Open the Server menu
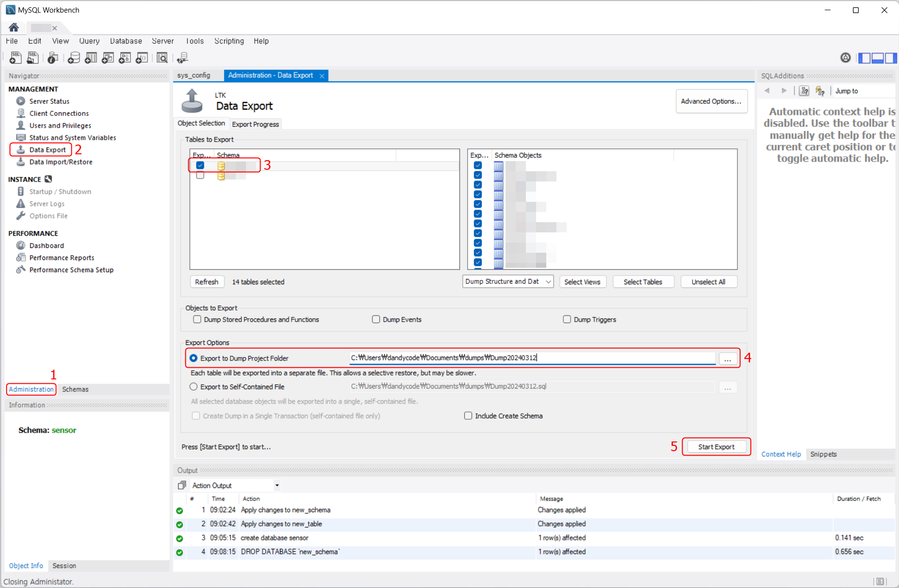The height and width of the screenshot is (588, 899). 163,41
